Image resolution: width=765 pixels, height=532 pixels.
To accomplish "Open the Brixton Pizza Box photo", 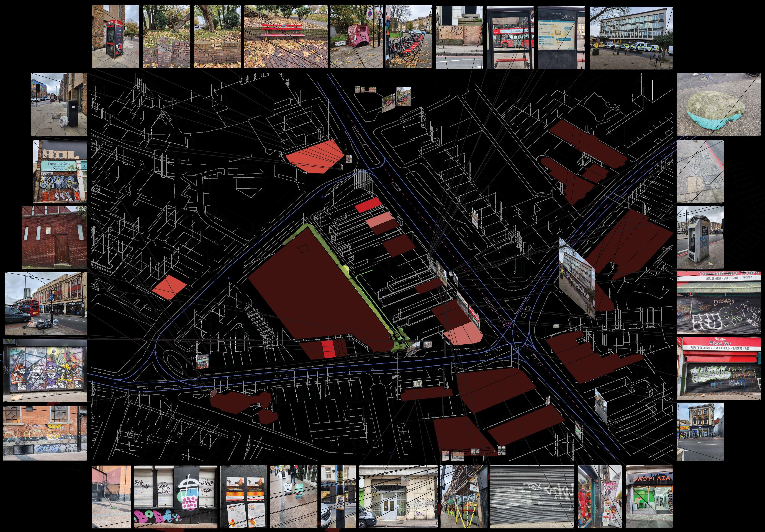I will point(718,368).
